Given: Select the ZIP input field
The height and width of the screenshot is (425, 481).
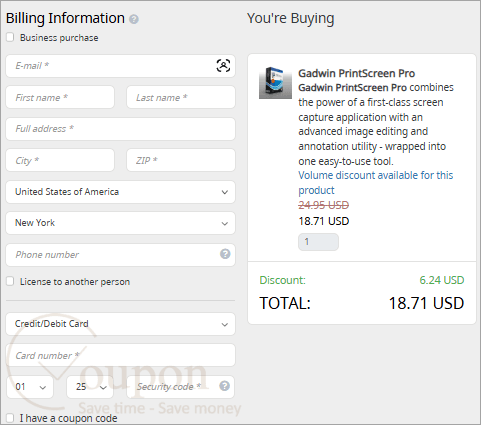Looking at the screenshot, I should coord(181,160).
